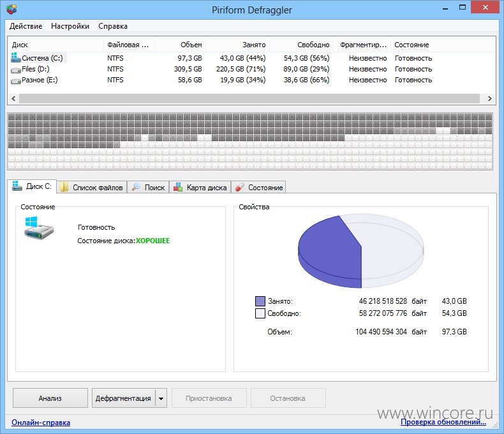504x434 pixels.
Task: Click the drive icon next to Разное (E:)
Action: (x=16, y=80)
